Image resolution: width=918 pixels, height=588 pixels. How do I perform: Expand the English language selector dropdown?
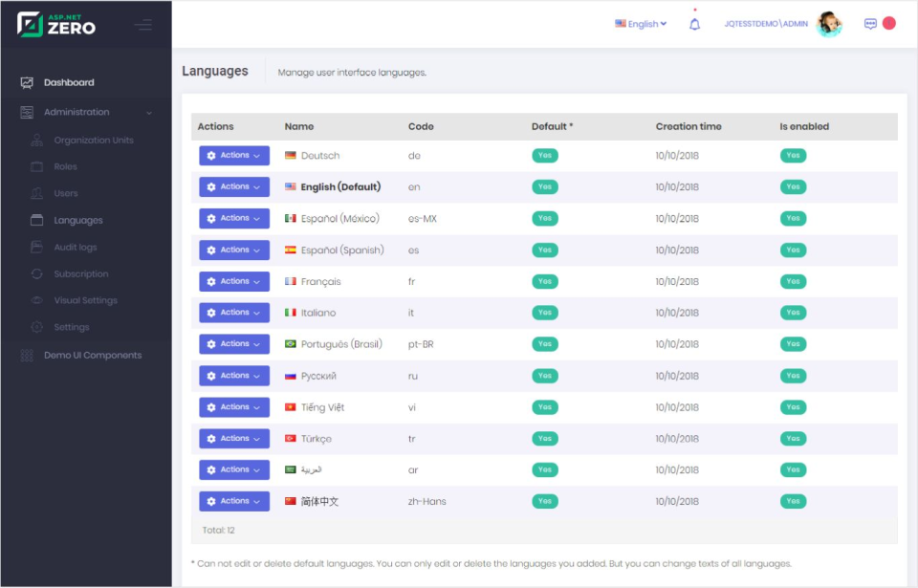pos(640,24)
